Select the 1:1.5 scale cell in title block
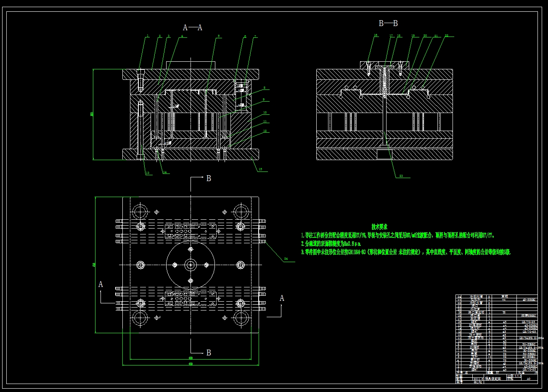Viewport: 548px width, 392px height. (x=517, y=376)
